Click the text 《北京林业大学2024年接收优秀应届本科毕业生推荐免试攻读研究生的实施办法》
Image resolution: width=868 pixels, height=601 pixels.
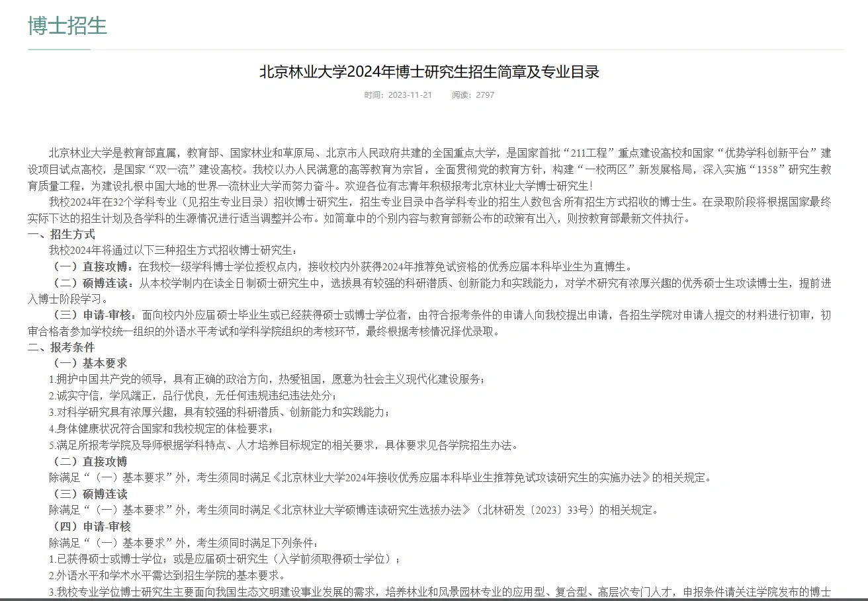pyautogui.click(x=462, y=477)
